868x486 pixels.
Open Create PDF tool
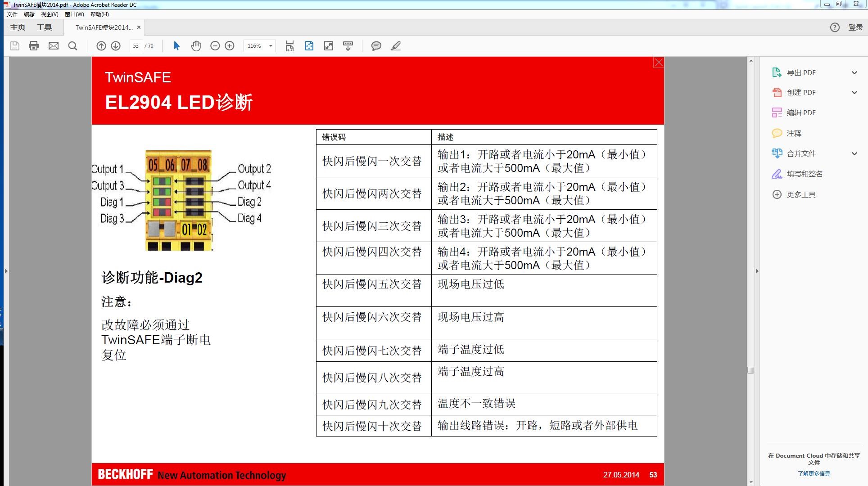(x=801, y=92)
